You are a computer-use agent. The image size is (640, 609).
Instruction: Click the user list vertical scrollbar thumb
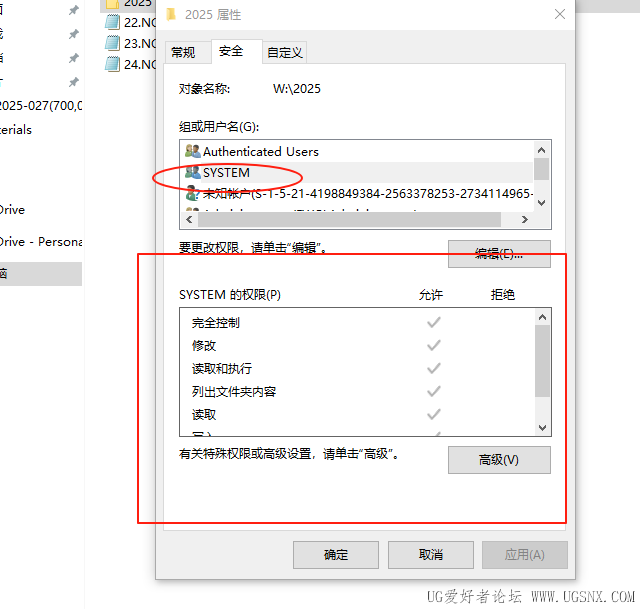click(542, 169)
